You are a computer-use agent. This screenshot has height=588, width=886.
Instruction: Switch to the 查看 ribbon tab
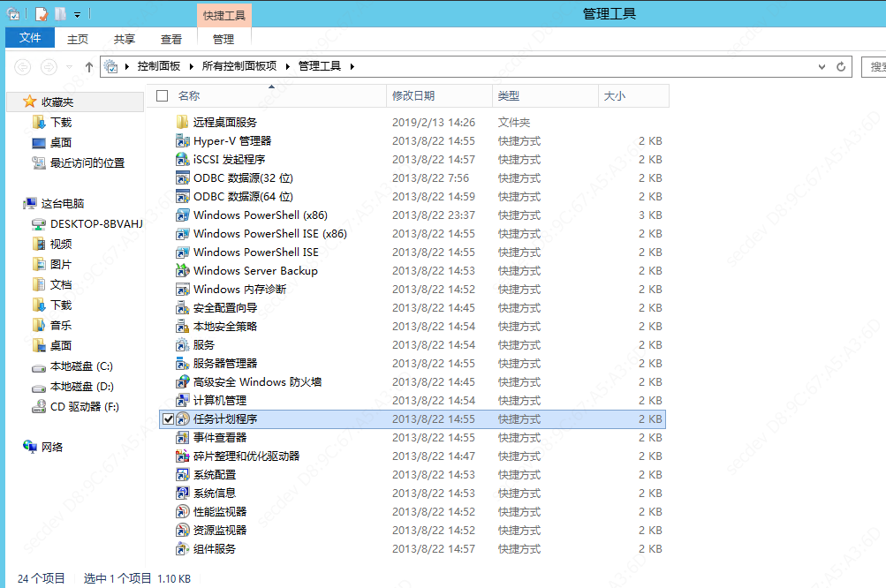point(170,38)
